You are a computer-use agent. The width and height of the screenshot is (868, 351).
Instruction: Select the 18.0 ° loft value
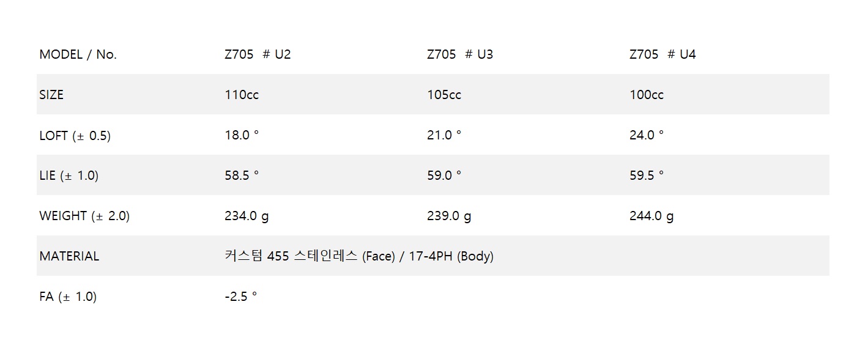242,135
